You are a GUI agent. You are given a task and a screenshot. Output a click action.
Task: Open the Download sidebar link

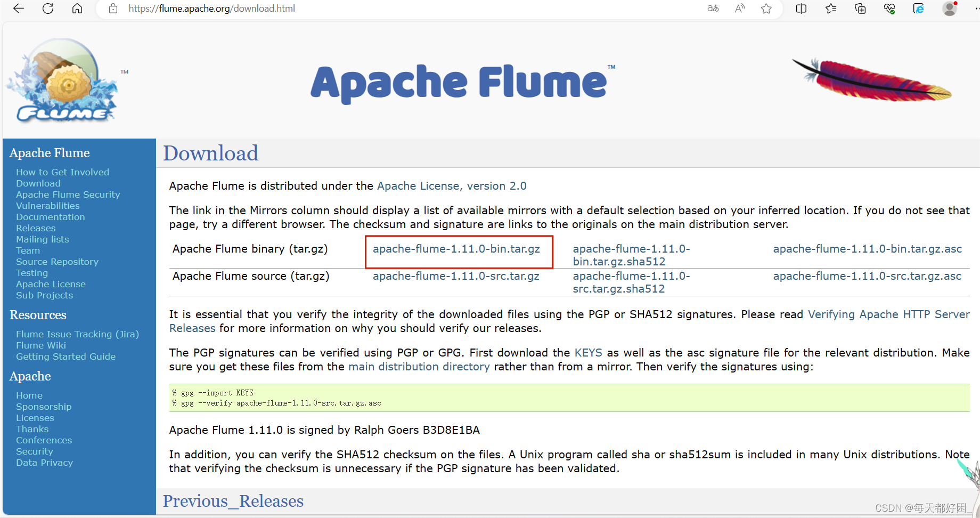point(38,183)
